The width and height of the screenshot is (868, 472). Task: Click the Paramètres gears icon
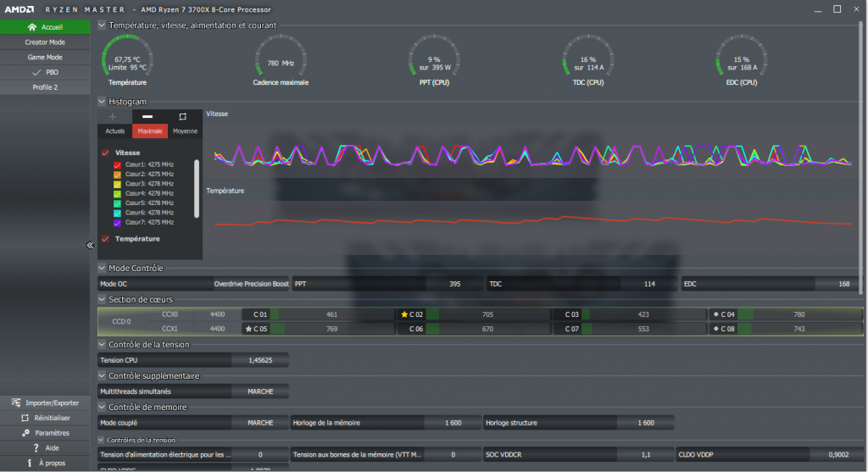point(25,433)
